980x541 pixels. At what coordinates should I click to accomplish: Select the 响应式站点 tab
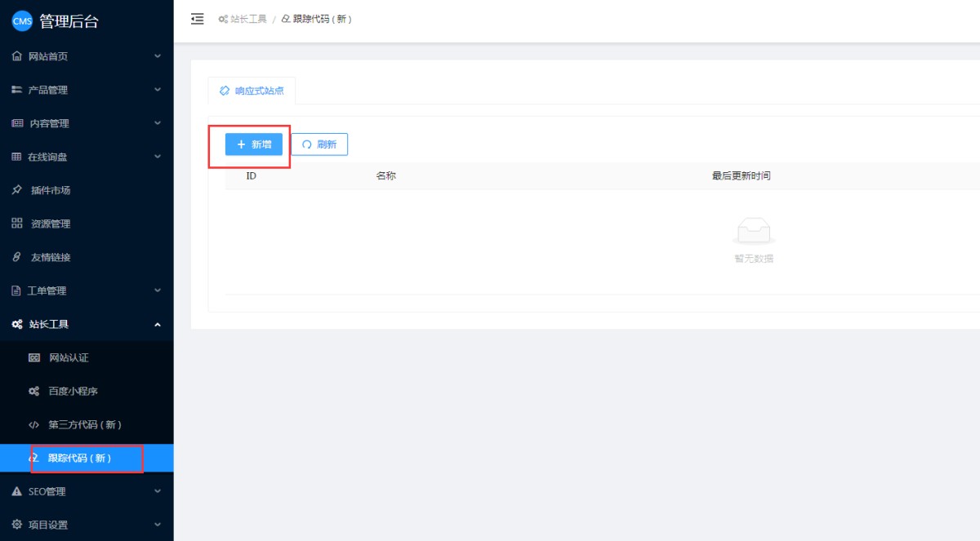coord(252,91)
